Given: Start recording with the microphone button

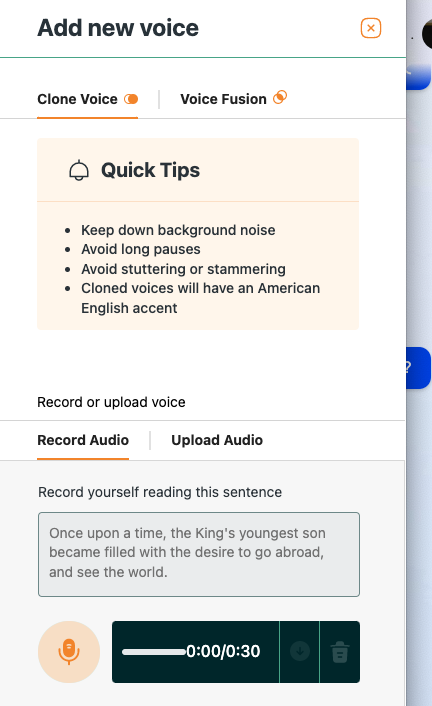Looking at the screenshot, I should 69,652.
